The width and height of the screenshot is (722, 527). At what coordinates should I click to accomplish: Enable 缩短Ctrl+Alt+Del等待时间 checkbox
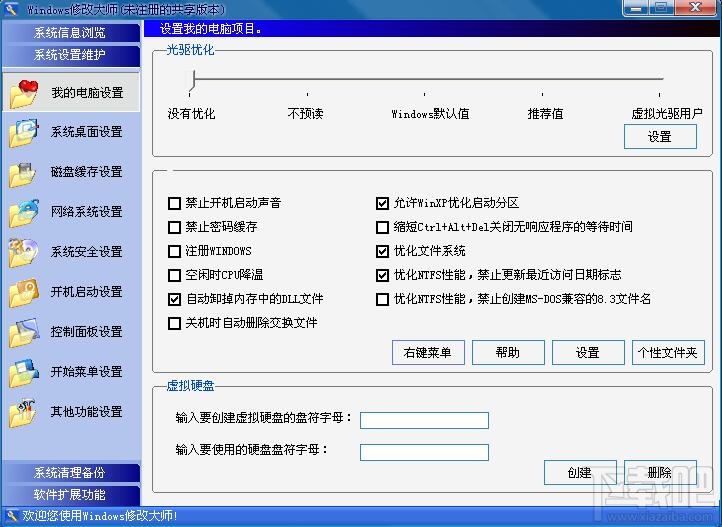(x=382, y=227)
